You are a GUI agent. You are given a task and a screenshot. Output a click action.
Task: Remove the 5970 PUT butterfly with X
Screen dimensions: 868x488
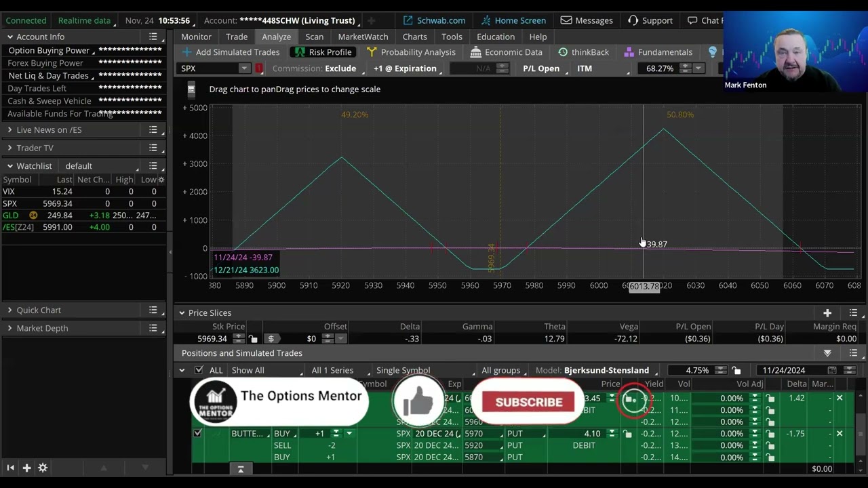coord(840,433)
